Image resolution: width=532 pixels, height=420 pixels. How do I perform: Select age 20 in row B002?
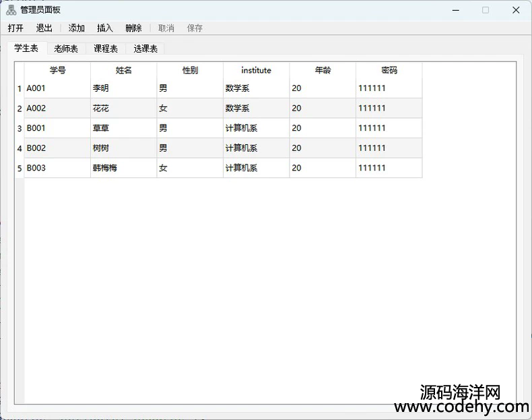(323, 148)
